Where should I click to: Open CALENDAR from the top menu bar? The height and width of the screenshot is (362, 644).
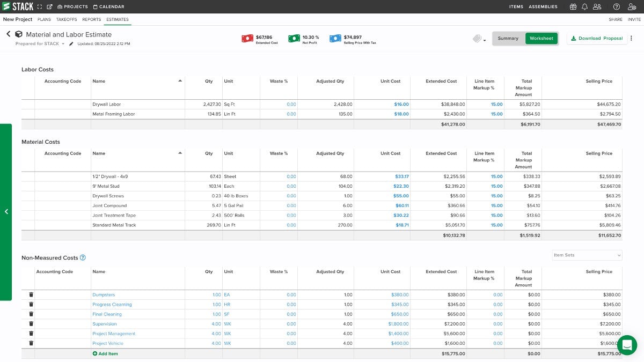tap(109, 7)
